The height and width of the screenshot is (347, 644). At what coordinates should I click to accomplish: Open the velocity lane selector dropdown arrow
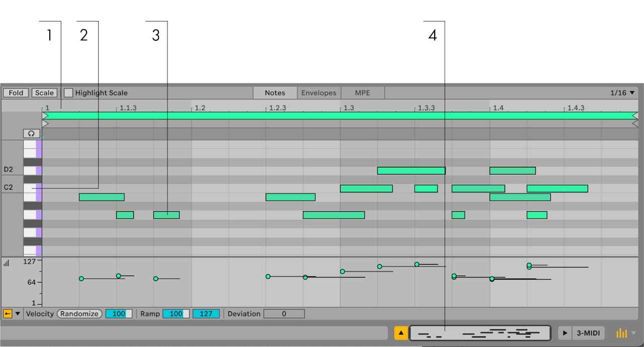pos(17,313)
